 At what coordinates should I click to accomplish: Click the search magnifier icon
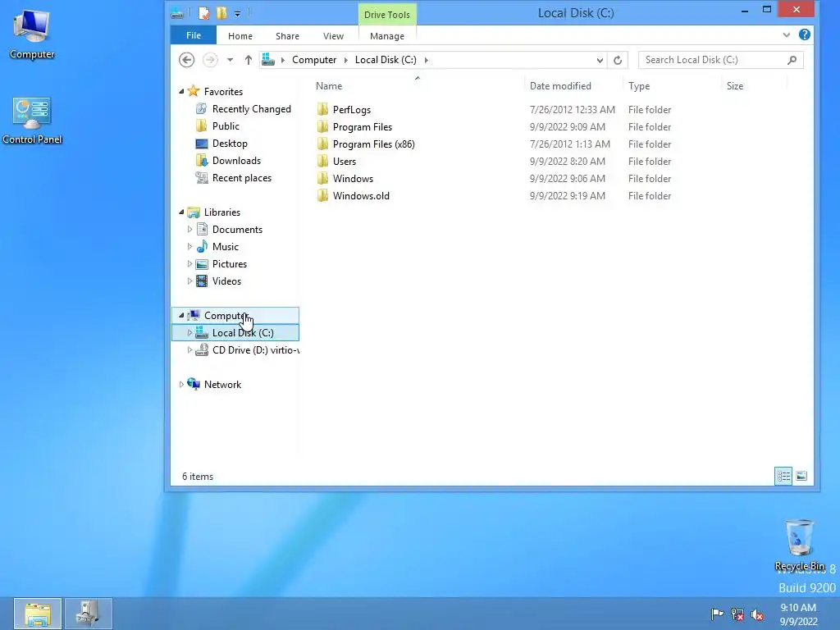(792, 60)
